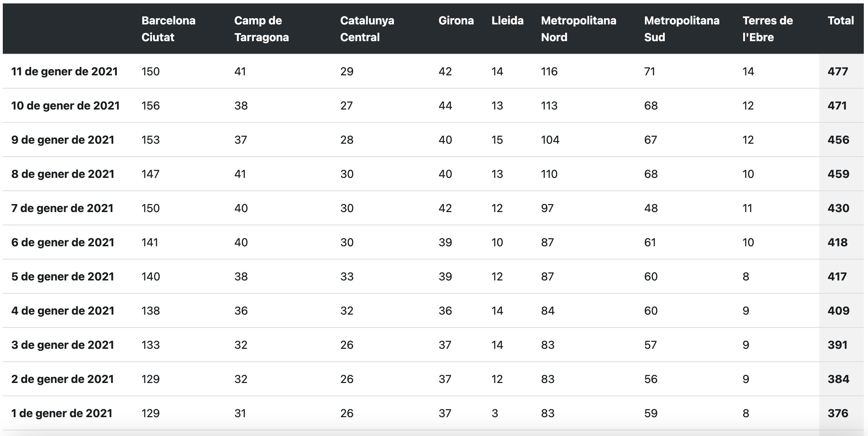The image size is (868, 436).
Task: Click the 1 de gener de 2021 row label
Action: click(62, 413)
